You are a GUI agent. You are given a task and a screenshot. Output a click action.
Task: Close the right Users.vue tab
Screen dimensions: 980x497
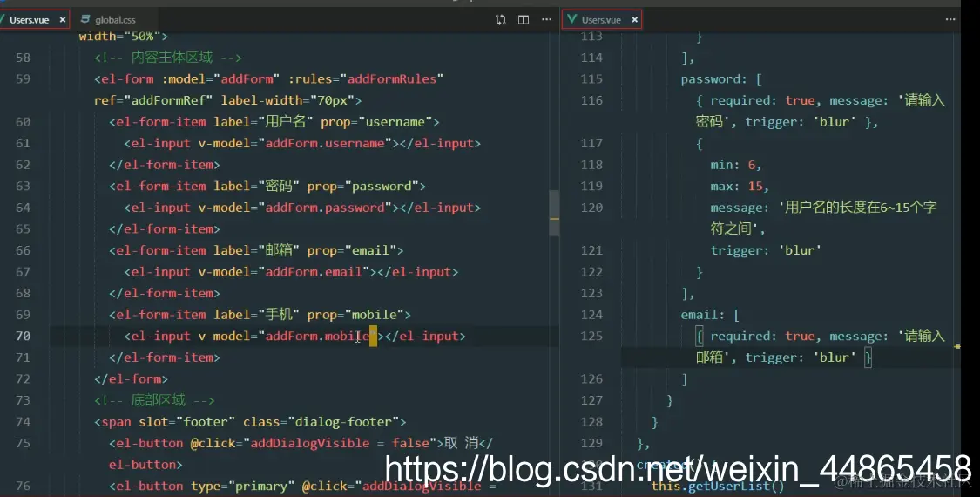point(634,20)
